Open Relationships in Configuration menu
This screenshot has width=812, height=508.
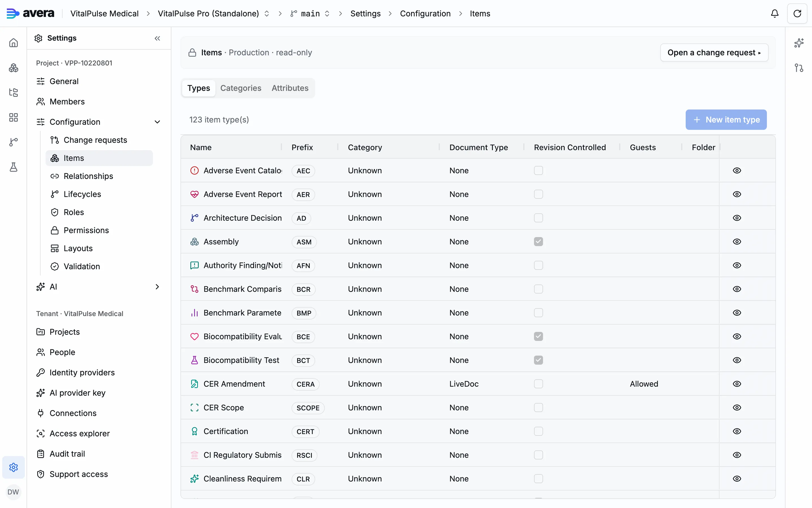pos(99,176)
